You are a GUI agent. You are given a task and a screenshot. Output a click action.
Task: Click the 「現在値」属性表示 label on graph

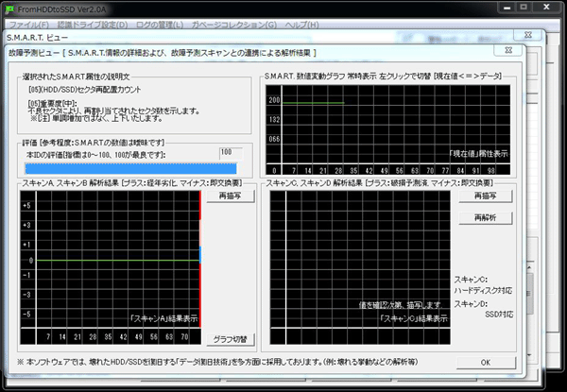click(477, 154)
